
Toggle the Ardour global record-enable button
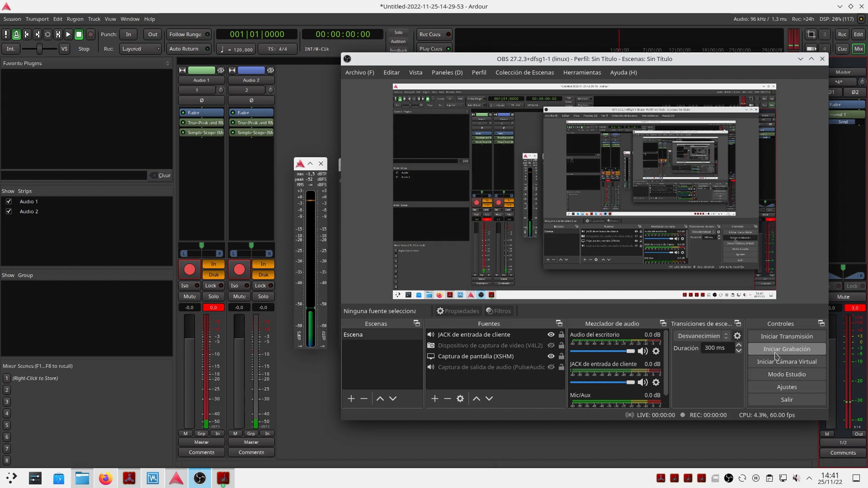[90, 34]
